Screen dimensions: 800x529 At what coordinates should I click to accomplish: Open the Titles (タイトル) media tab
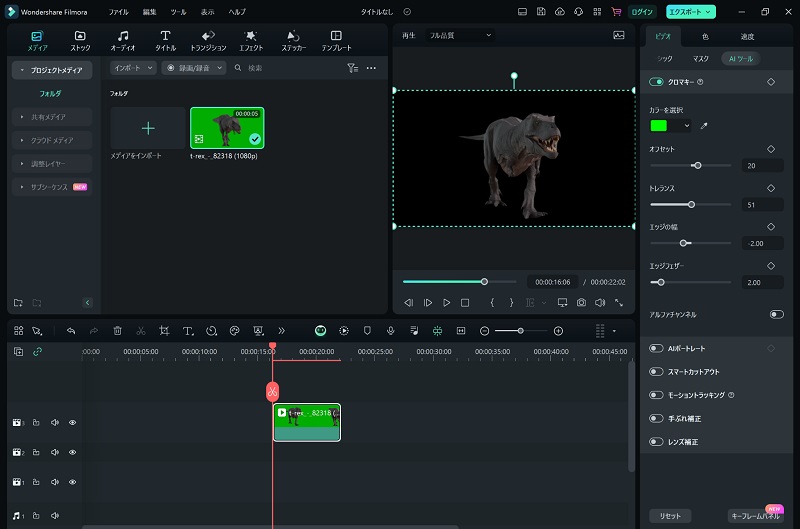[x=166, y=40]
